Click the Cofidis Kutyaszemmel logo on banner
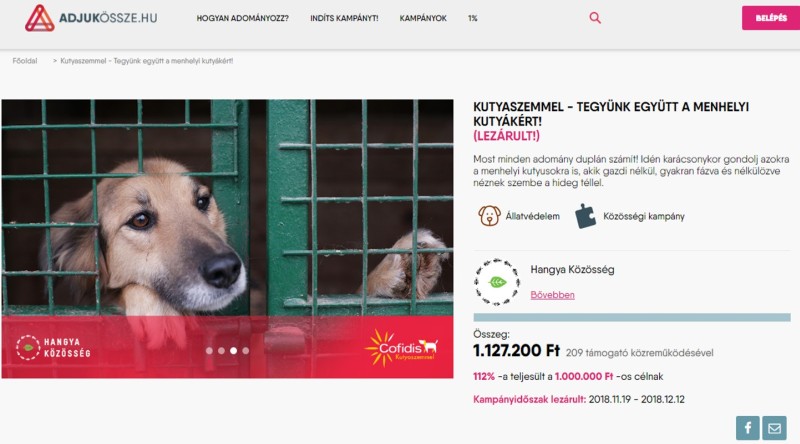This screenshot has width=800, height=444. (x=401, y=348)
